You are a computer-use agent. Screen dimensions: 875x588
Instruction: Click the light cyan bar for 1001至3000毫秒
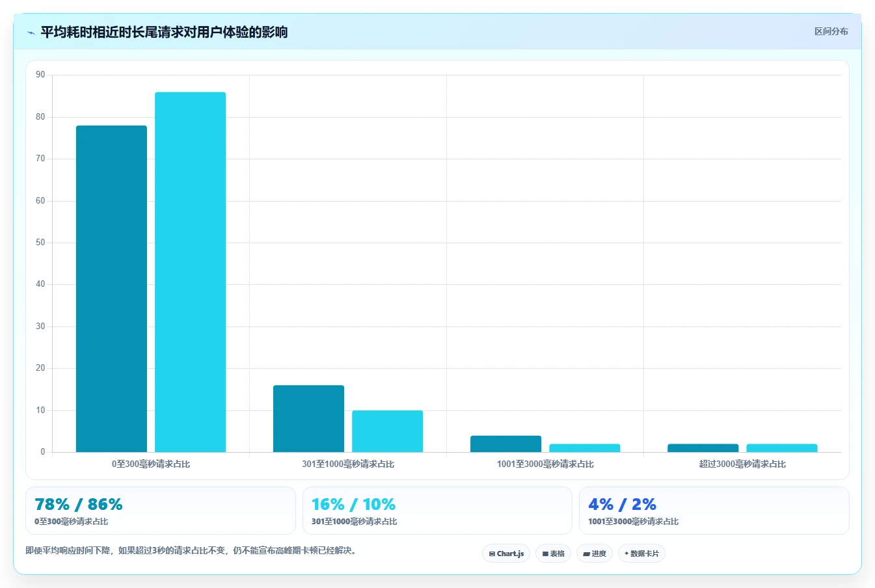[584, 448]
